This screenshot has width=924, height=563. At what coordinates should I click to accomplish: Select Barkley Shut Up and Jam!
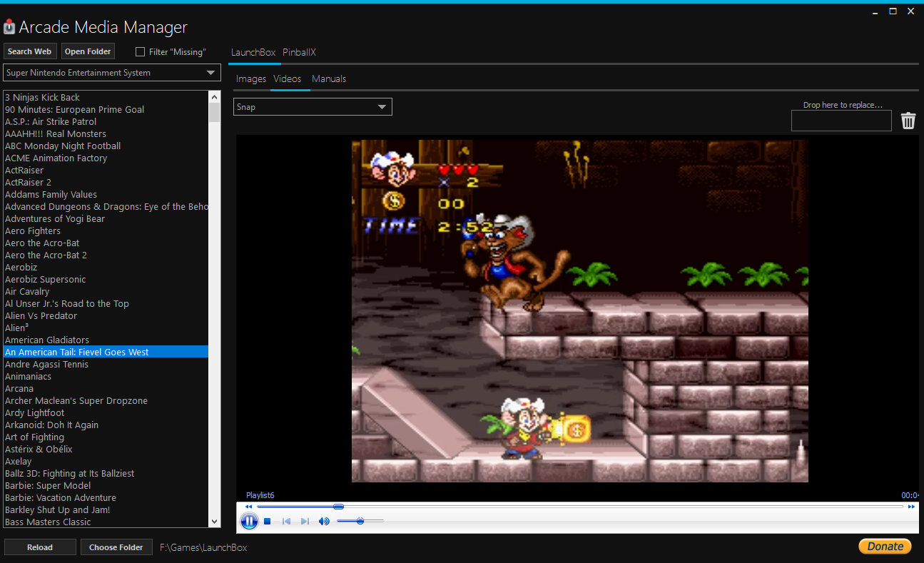(x=106, y=509)
